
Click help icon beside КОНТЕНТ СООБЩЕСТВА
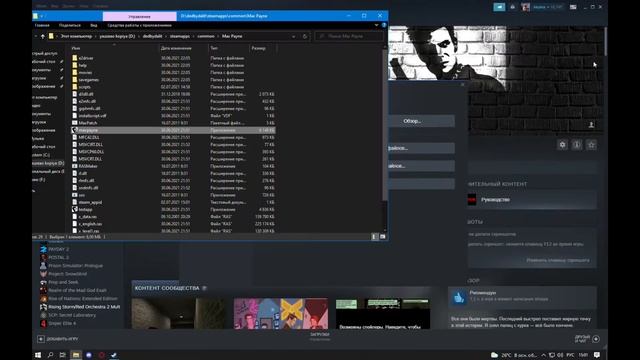point(204,288)
